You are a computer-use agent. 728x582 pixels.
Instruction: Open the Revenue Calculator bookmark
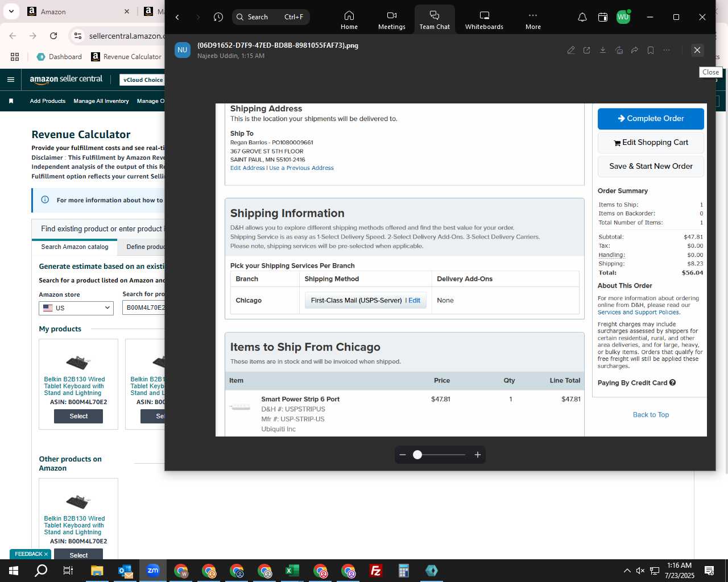tap(127, 57)
